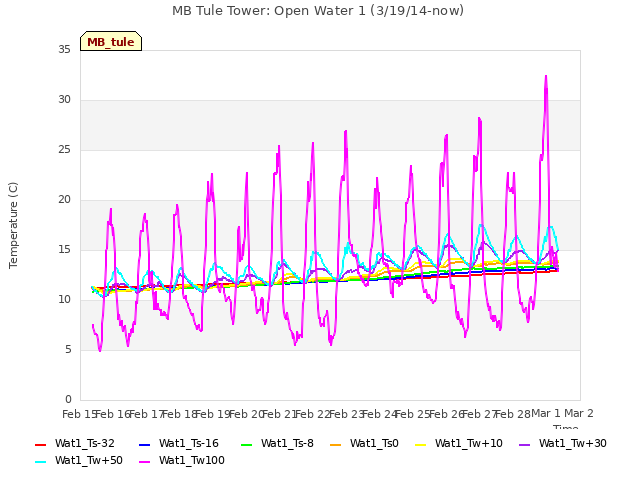Select the Wat1_Tw+50 legend label
The image size is (640, 480).
(89, 461)
